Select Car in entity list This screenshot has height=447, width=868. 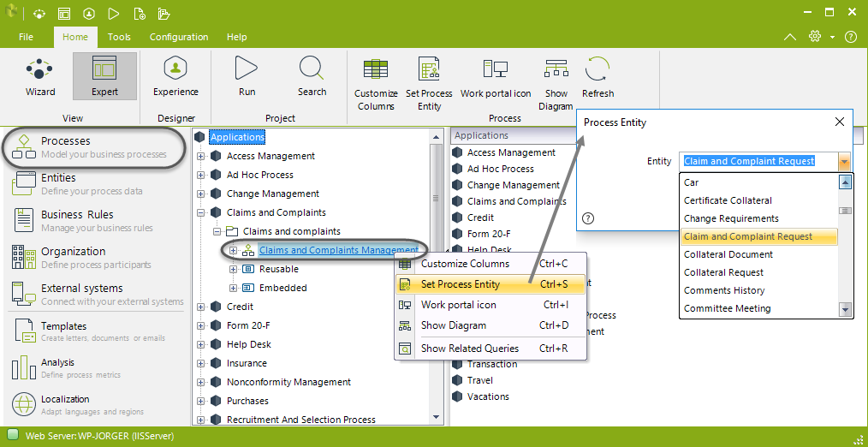pyautogui.click(x=758, y=182)
